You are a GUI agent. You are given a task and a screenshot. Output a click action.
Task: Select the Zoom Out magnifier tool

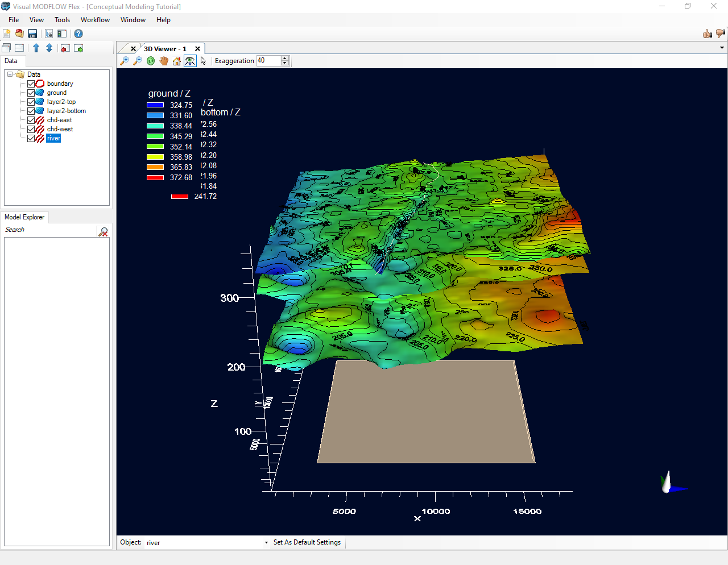pyautogui.click(x=137, y=61)
